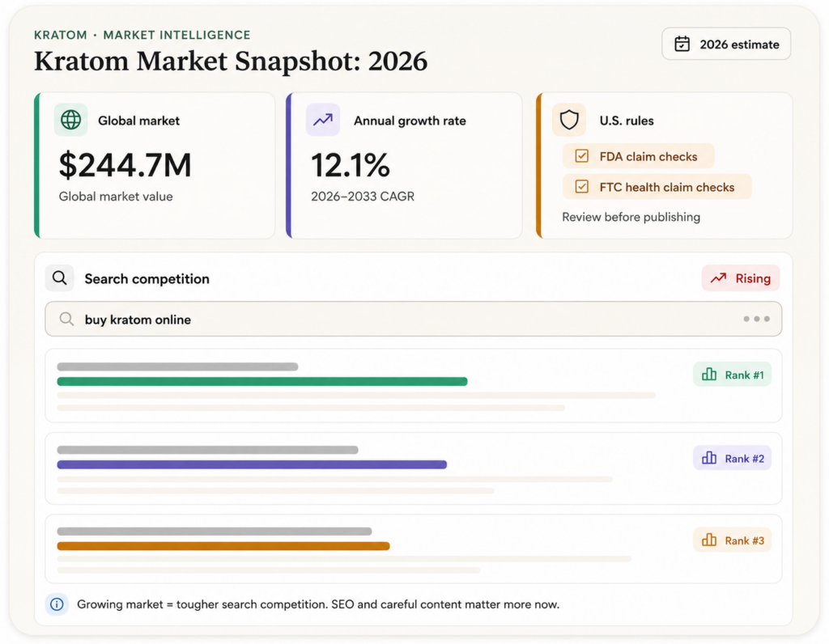This screenshot has height=644, width=829.
Task: Click the Search competition heading
Action: (147, 278)
